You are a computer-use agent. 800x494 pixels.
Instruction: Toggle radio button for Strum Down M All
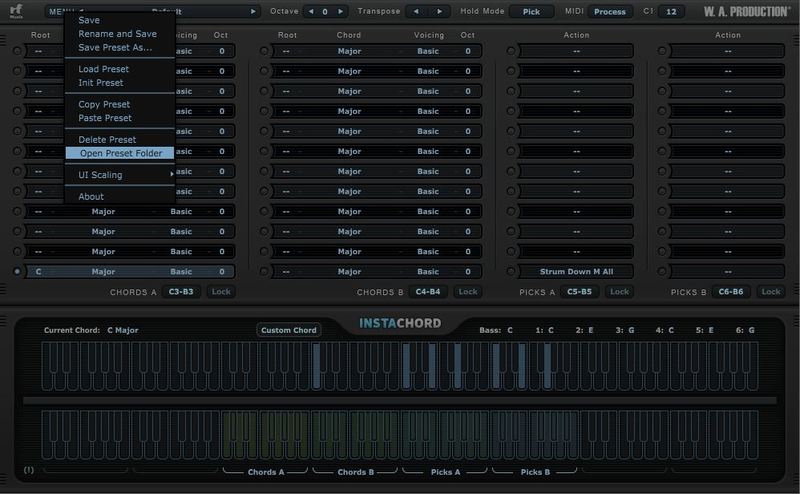pyautogui.click(x=510, y=271)
